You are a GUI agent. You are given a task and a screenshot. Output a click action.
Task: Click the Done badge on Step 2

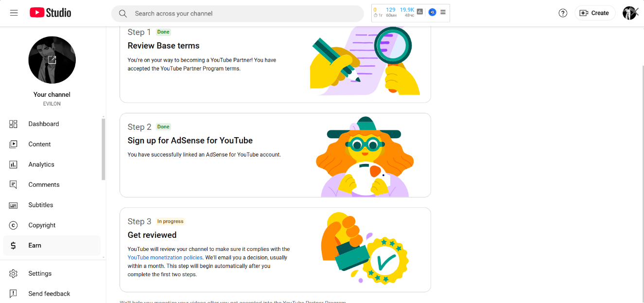163,127
